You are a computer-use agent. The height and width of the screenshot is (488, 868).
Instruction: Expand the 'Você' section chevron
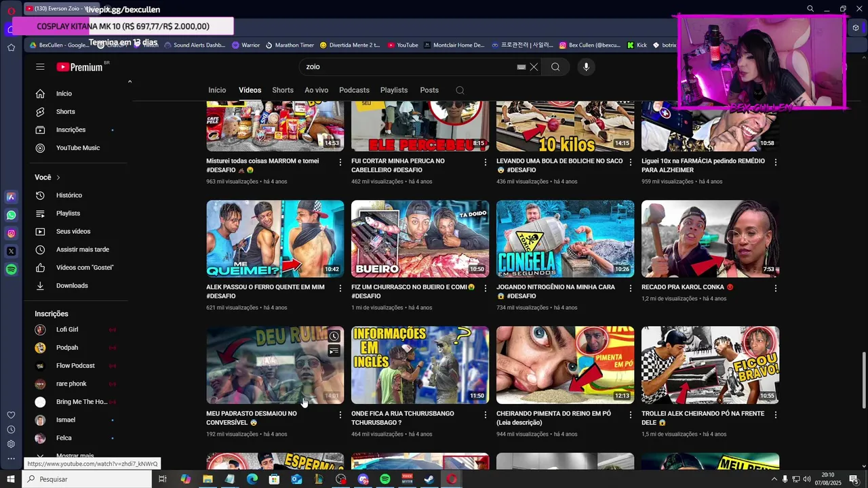point(58,178)
